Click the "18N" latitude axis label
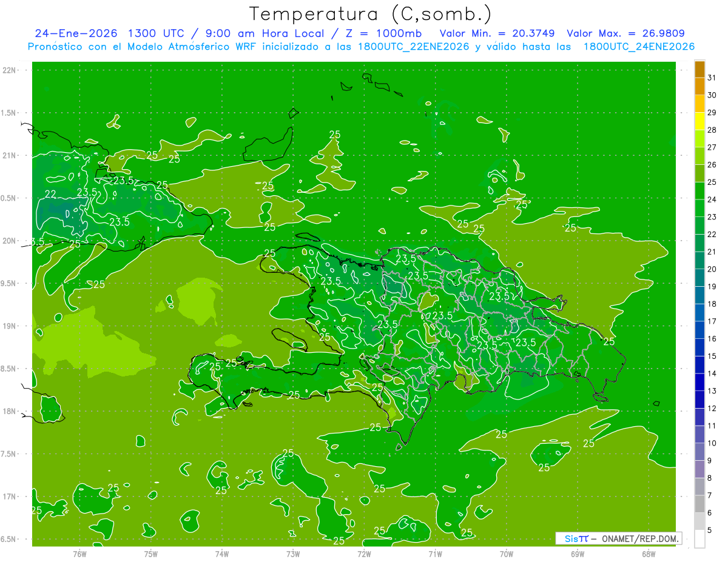Image resolution: width=728 pixels, height=562 pixels. pyautogui.click(x=10, y=412)
